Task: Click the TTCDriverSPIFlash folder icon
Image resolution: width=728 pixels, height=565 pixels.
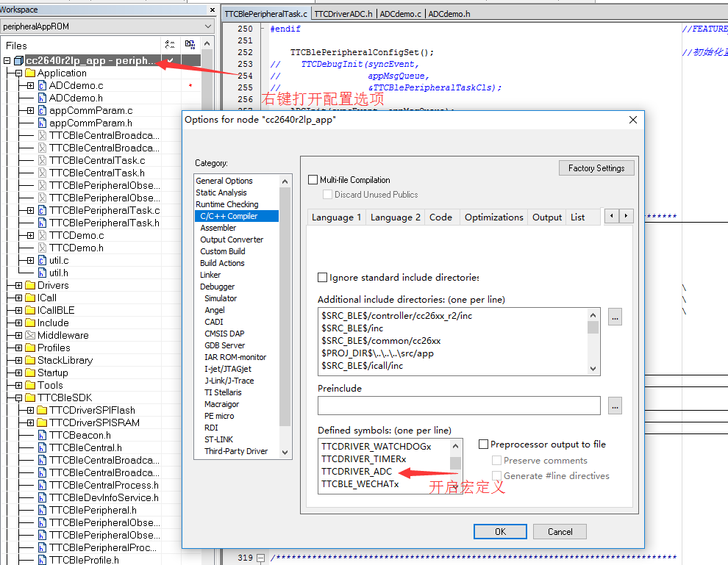Action: pos(42,411)
